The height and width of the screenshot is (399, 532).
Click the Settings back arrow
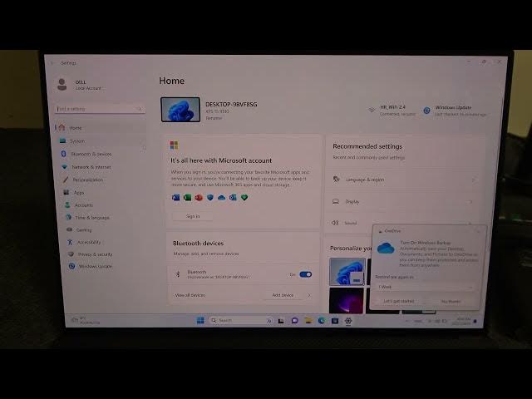(52, 63)
